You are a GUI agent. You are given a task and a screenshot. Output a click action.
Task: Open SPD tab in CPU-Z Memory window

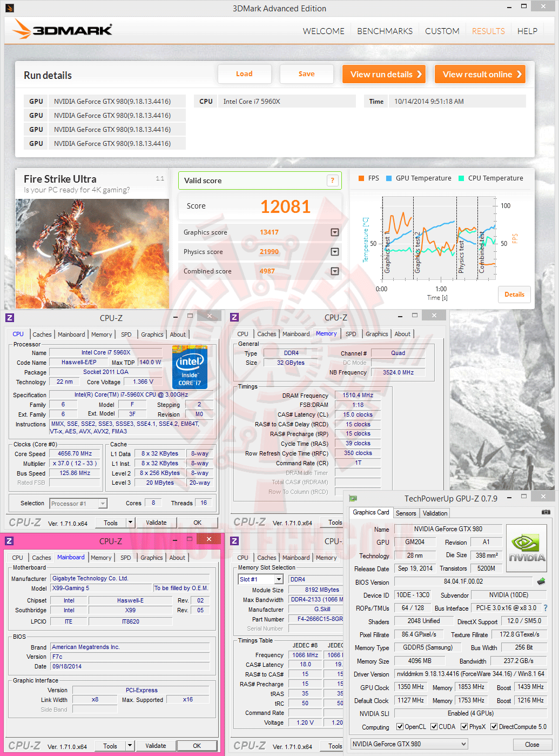click(351, 334)
